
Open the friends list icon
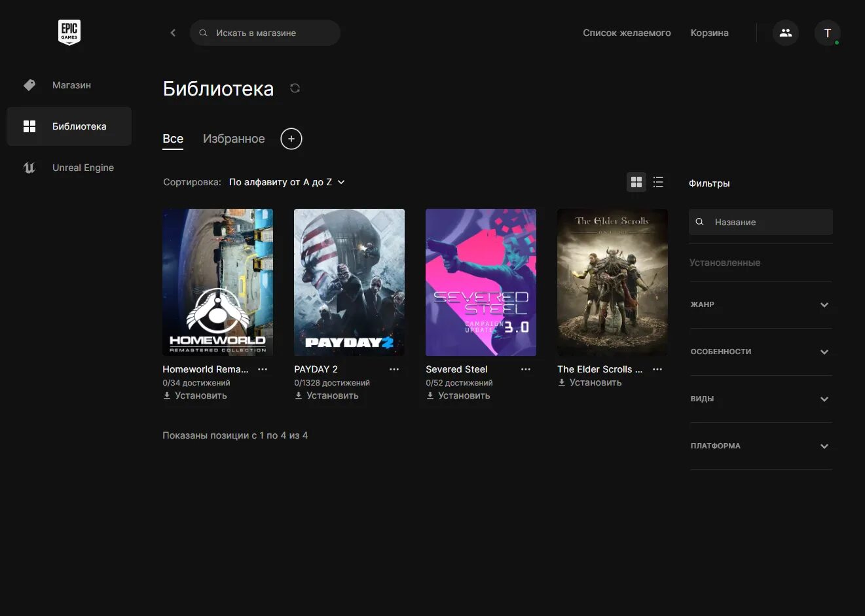click(x=786, y=33)
